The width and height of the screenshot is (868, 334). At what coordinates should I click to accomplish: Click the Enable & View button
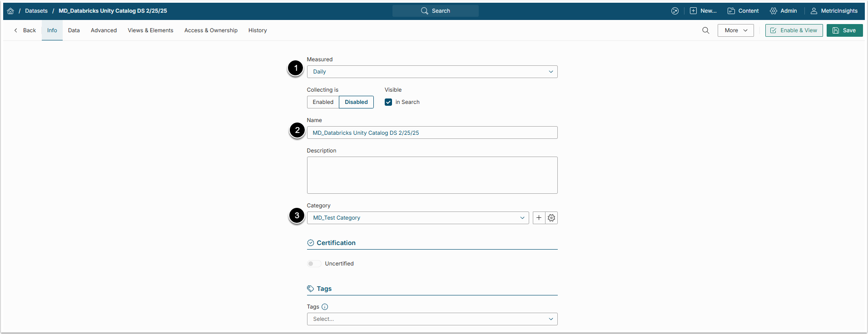[x=794, y=30]
